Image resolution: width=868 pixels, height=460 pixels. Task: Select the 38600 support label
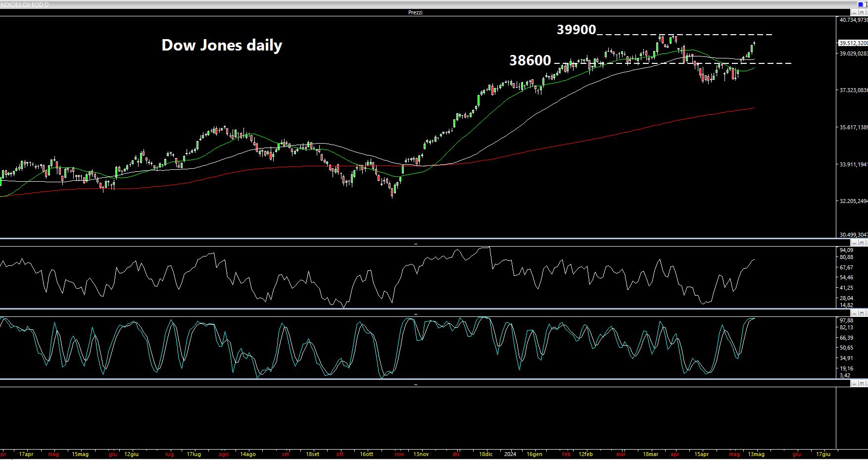tap(530, 60)
